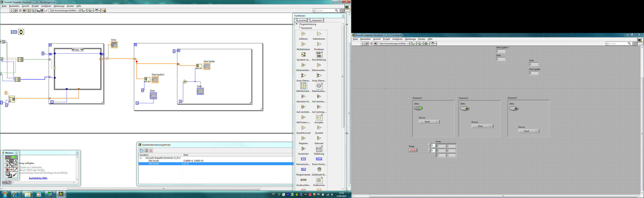The height and width of the screenshot is (198, 644).
Task: Click the Quadratwurzel function icon
Action: (x=303, y=128)
